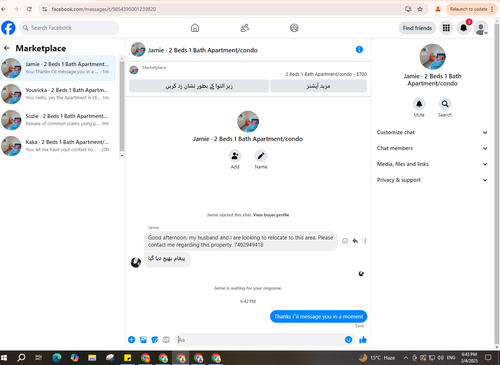Open the account profile menu
The height and width of the screenshot is (365, 500).
click(x=481, y=28)
